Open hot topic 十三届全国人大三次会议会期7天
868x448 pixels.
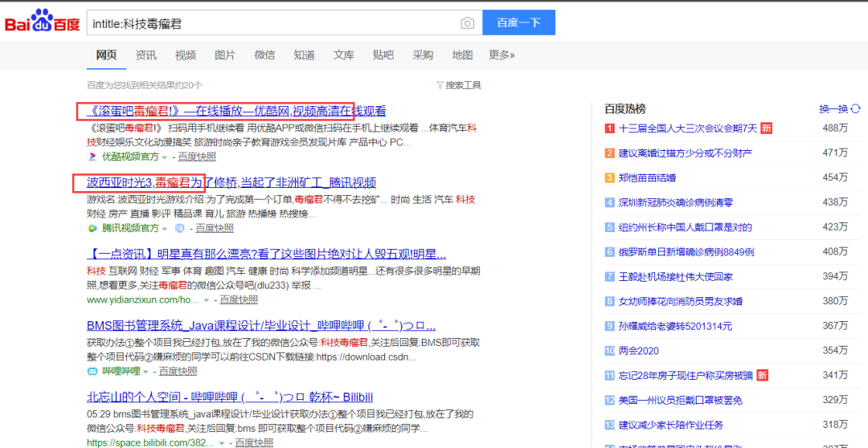click(688, 129)
